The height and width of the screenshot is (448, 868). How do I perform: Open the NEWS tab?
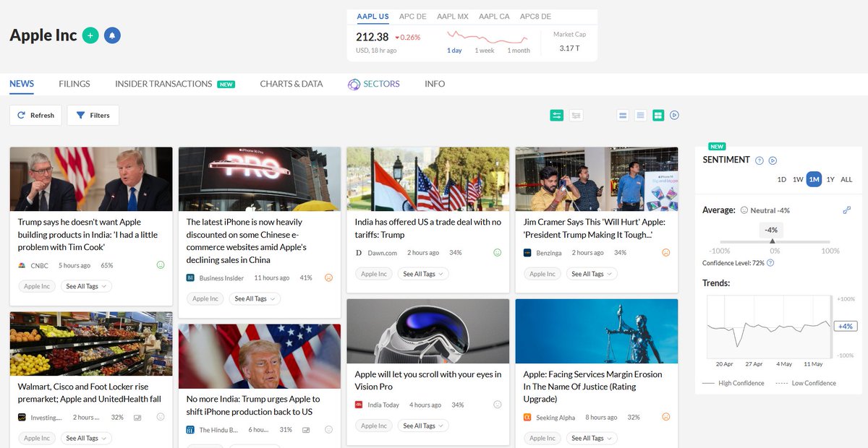point(22,84)
